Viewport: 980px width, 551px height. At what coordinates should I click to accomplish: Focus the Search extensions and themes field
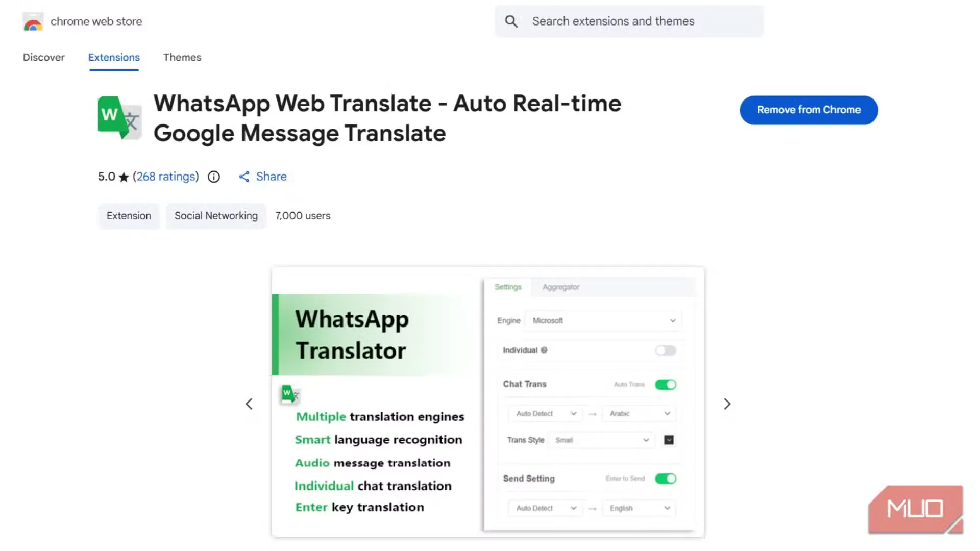628,21
